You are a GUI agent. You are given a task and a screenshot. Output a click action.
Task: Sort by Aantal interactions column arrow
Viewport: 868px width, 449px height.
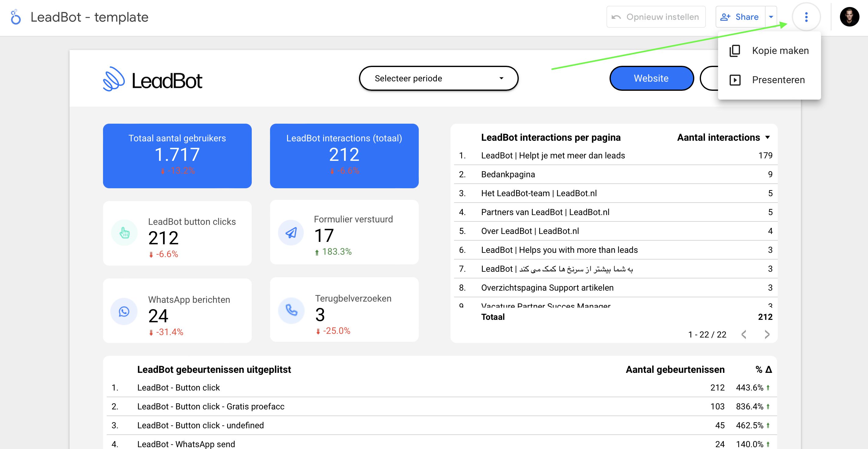click(x=768, y=137)
